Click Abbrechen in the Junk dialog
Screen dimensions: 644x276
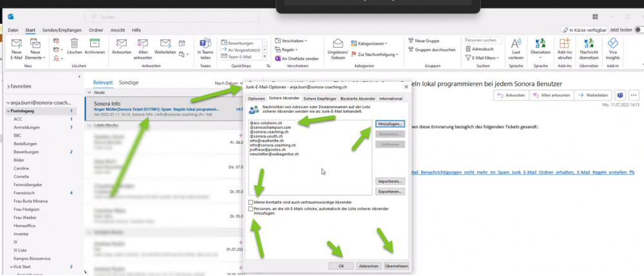(368, 266)
